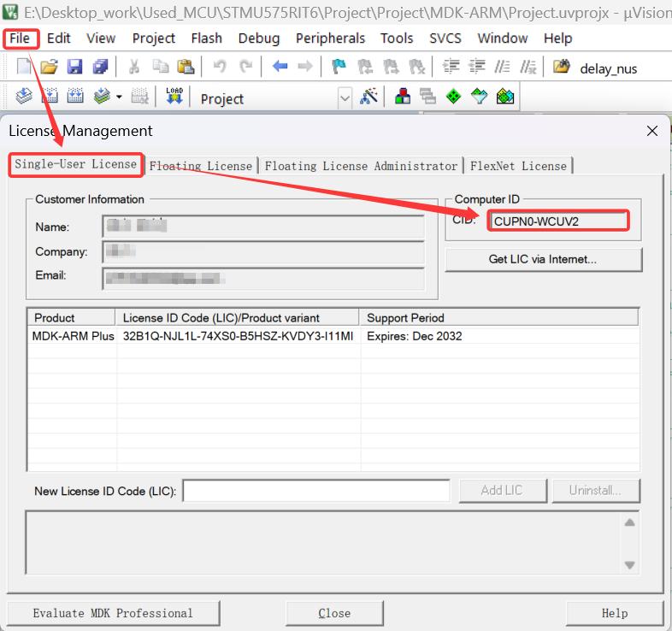Click the log box scroll up arrow

click(629, 522)
